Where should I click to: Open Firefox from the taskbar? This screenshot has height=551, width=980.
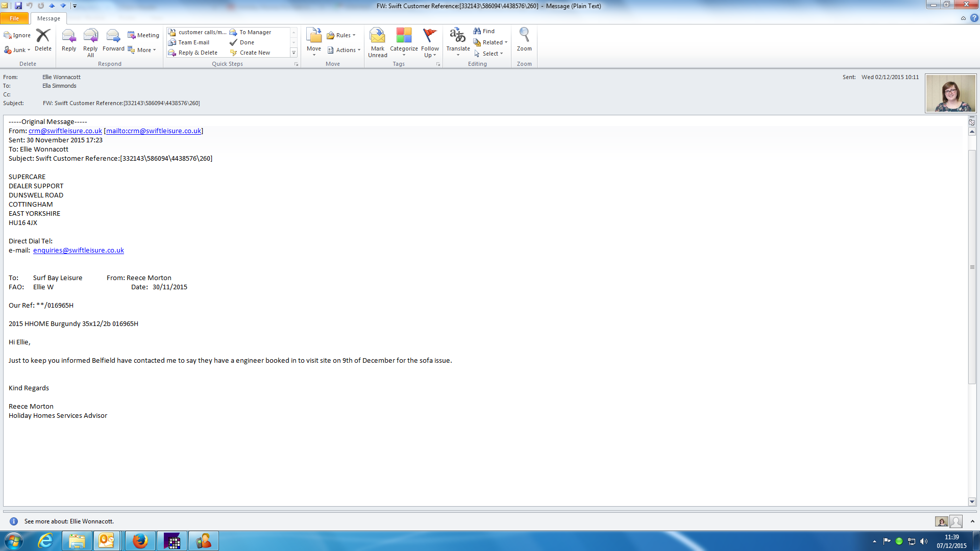click(x=140, y=541)
